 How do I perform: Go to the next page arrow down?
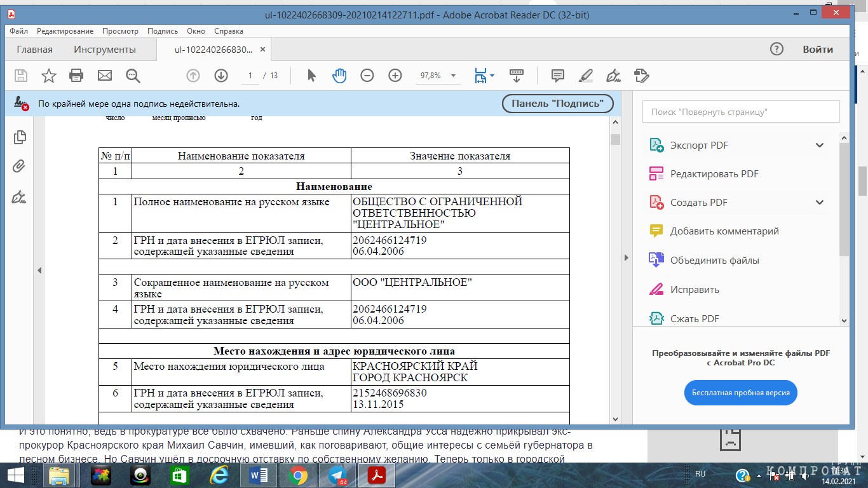221,76
